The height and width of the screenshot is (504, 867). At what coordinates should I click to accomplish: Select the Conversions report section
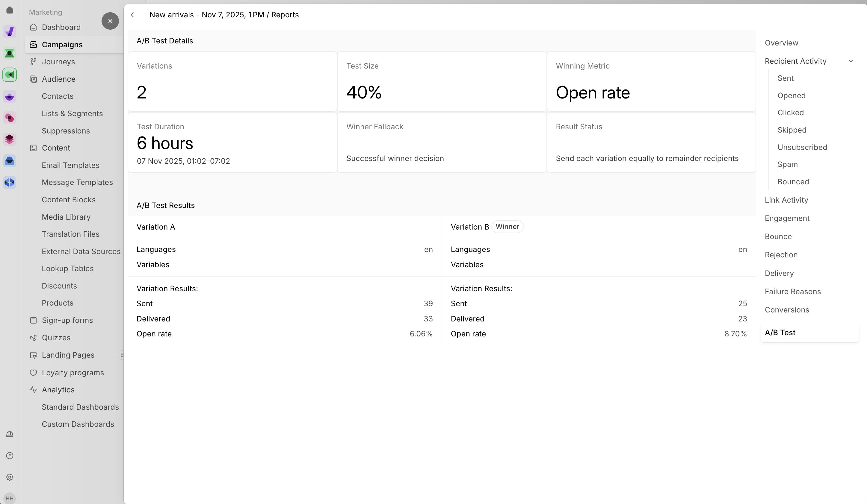(x=787, y=310)
